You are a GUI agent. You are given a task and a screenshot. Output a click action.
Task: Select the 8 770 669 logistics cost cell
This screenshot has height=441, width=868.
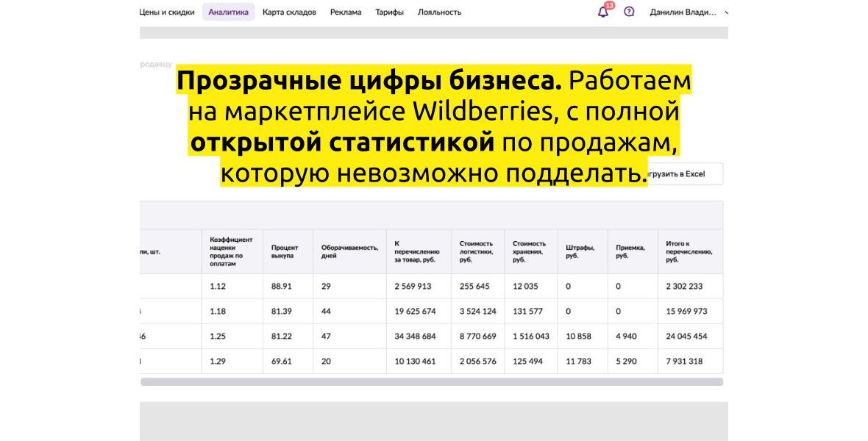click(477, 337)
